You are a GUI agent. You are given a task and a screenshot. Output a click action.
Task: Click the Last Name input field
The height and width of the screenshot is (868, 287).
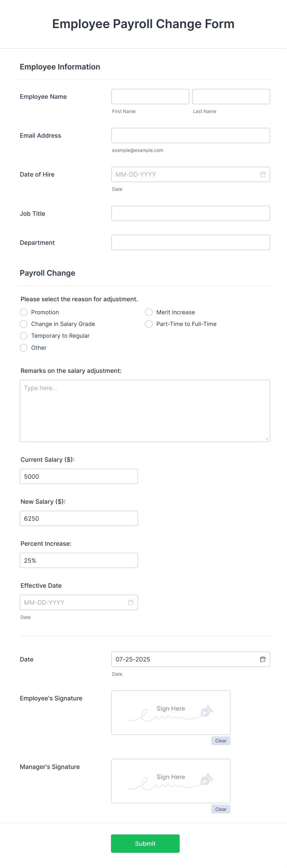[231, 96]
